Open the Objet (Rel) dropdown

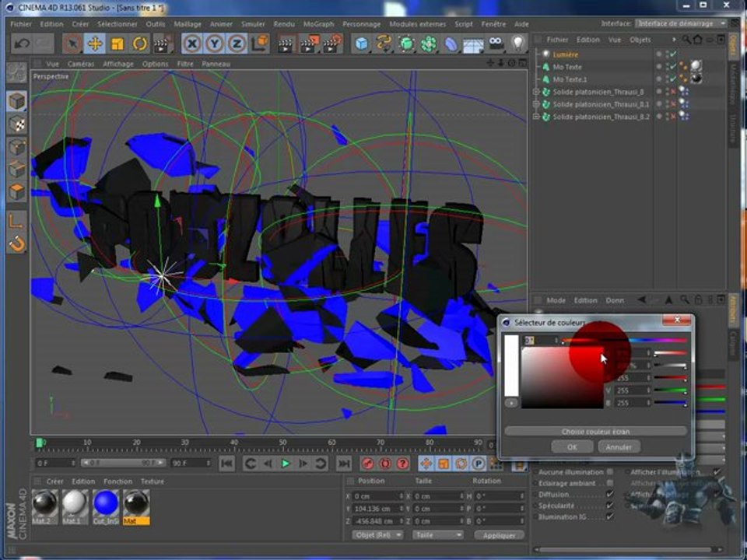tap(377, 535)
